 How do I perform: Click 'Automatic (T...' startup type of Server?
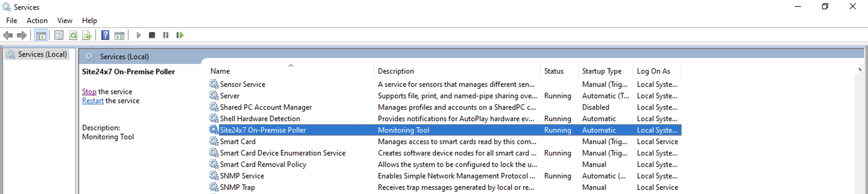coord(605,96)
